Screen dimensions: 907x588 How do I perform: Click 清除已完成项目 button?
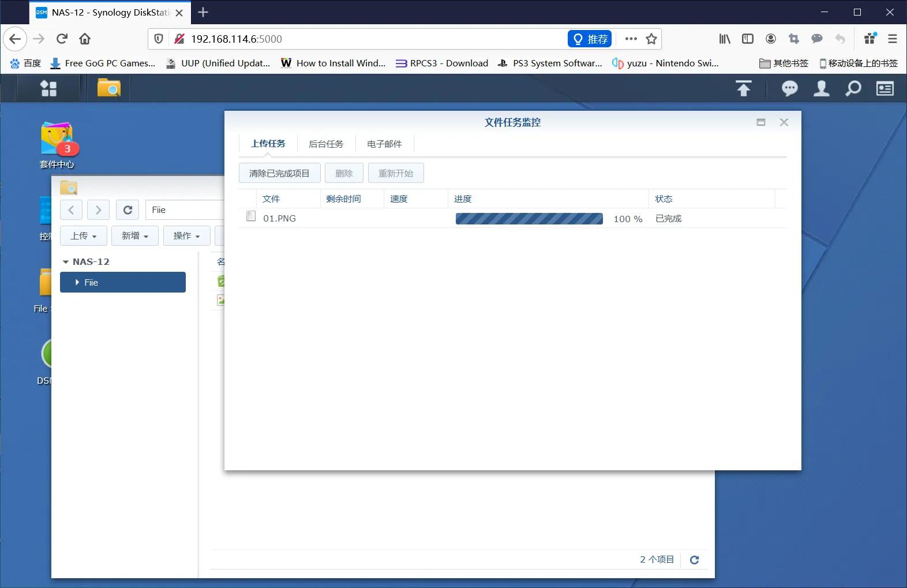coord(280,173)
